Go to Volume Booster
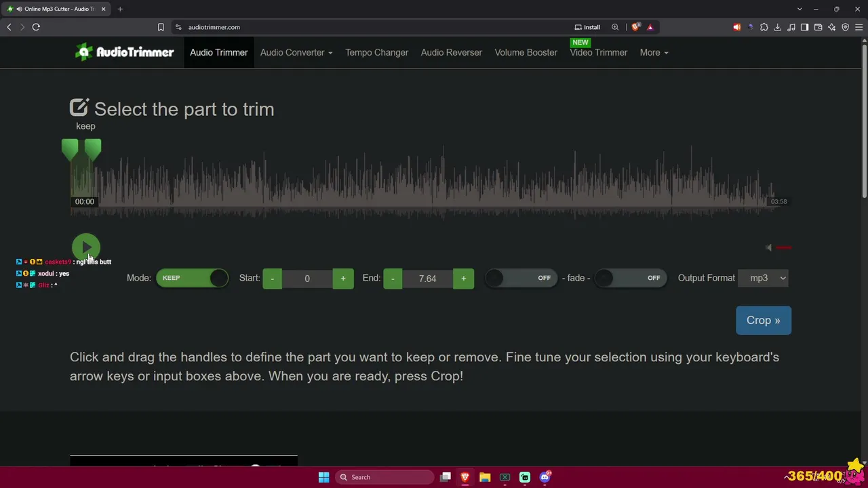This screenshot has height=488, width=868. click(526, 52)
